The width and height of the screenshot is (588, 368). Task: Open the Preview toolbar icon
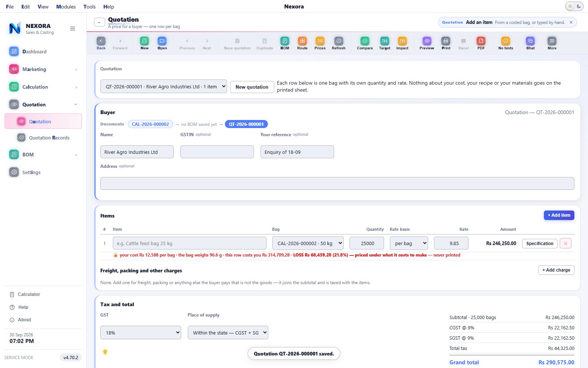pyautogui.click(x=427, y=43)
